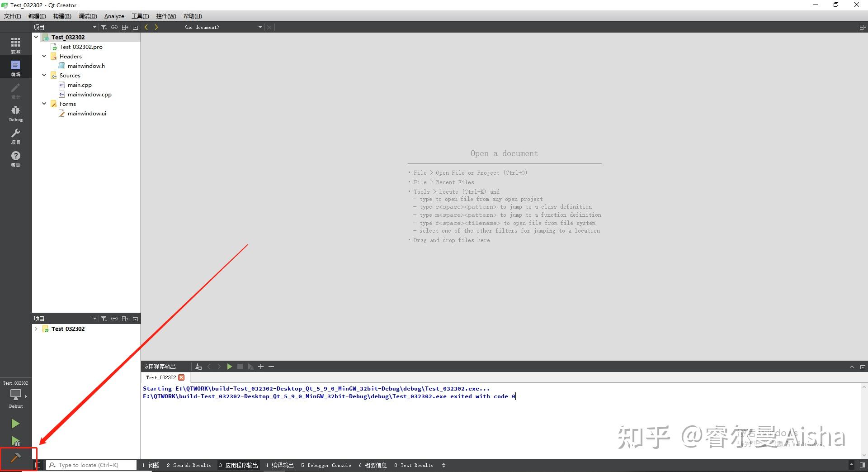This screenshot has width=868, height=472.
Task: Open the Analyze menu
Action: tap(114, 16)
